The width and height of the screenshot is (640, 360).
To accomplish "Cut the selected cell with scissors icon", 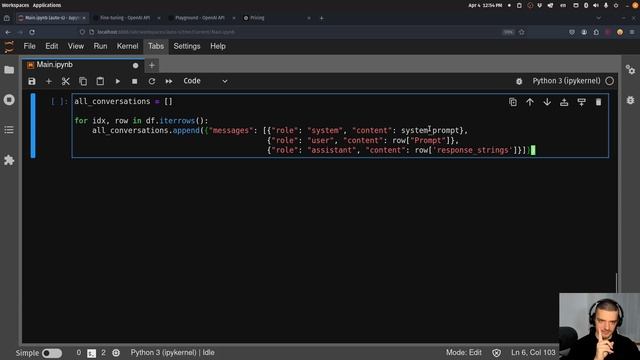I will [x=65, y=81].
